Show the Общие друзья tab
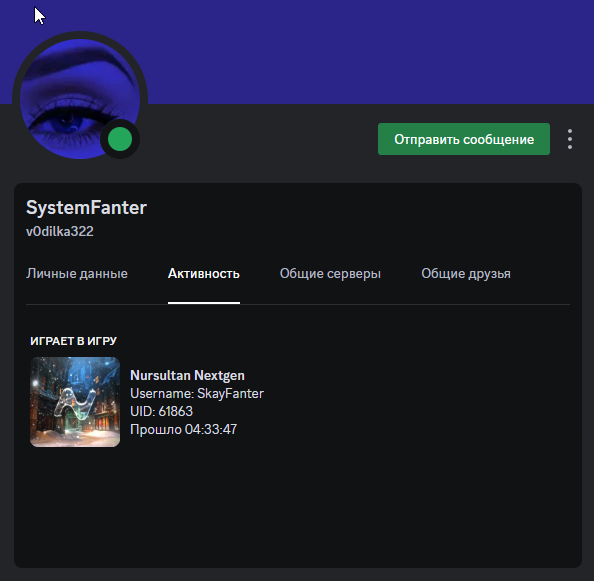This screenshot has width=594, height=581. click(466, 273)
